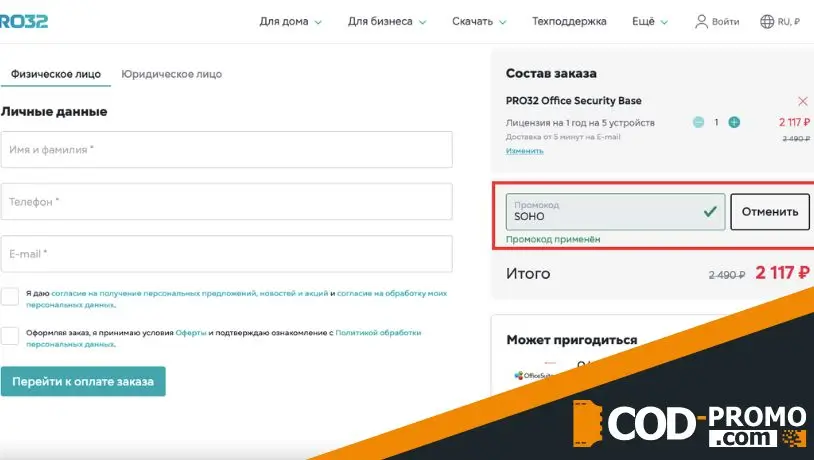Focus the Имя и фамилия field
Image resolution: width=814 pixels, height=460 pixels.
tap(226, 150)
